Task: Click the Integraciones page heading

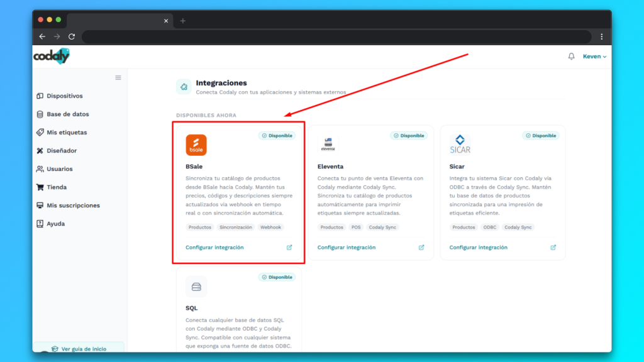Action: (221, 83)
